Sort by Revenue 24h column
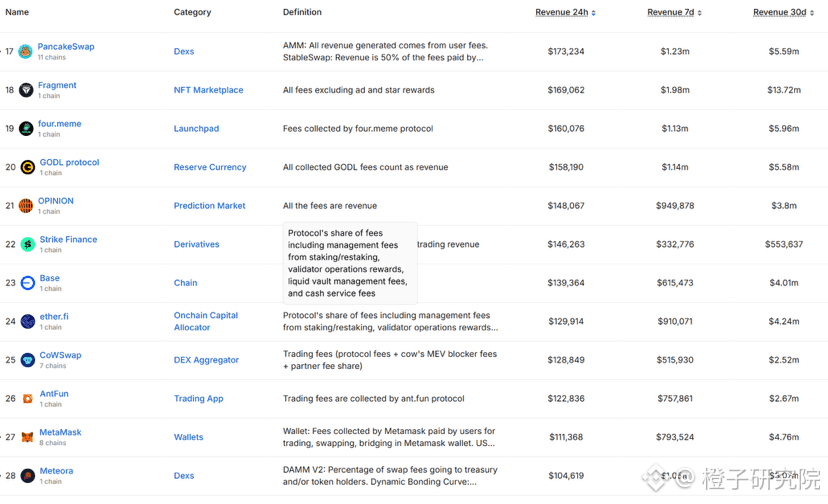This screenshot has width=828, height=504. [x=565, y=13]
